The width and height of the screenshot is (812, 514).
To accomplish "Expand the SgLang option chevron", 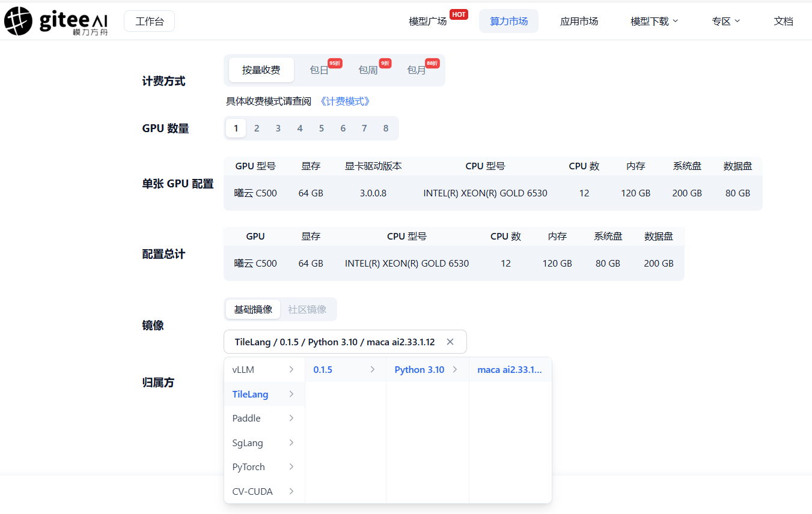I will point(292,443).
